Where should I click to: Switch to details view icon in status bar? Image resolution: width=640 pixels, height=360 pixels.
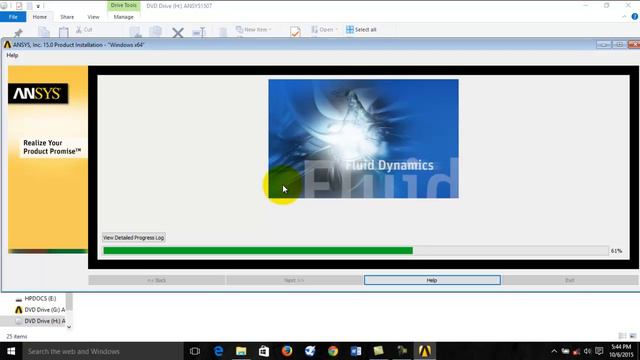click(x=622, y=336)
